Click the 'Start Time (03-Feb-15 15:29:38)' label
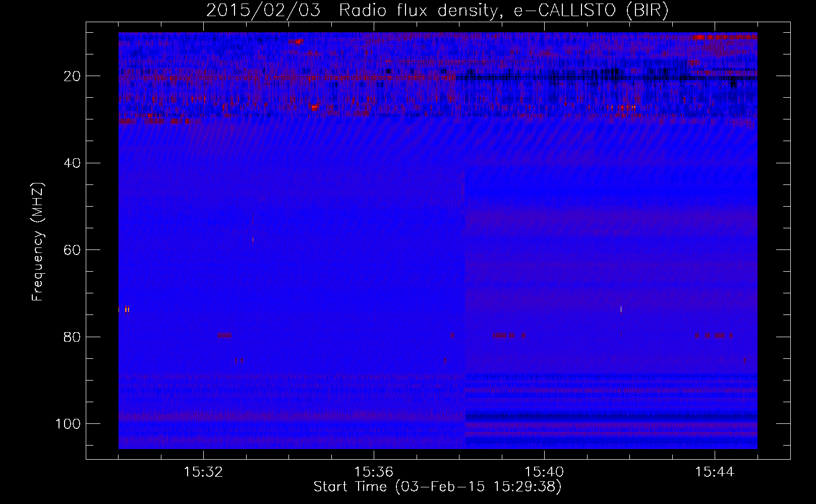This screenshot has height=504, width=816. click(437, 487)
